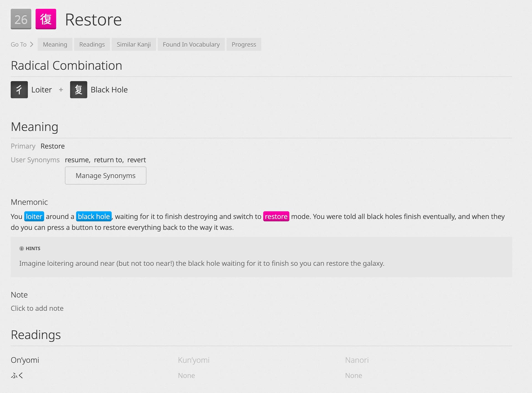
Task: Click the Hints info icon
Action: (x=22, y=249)
